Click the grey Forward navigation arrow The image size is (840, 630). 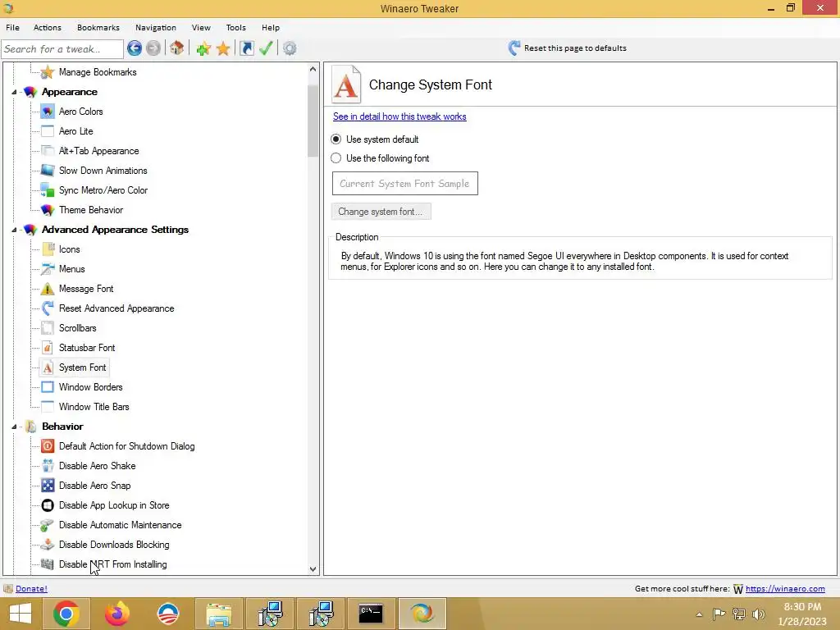[x=153, y=48]
